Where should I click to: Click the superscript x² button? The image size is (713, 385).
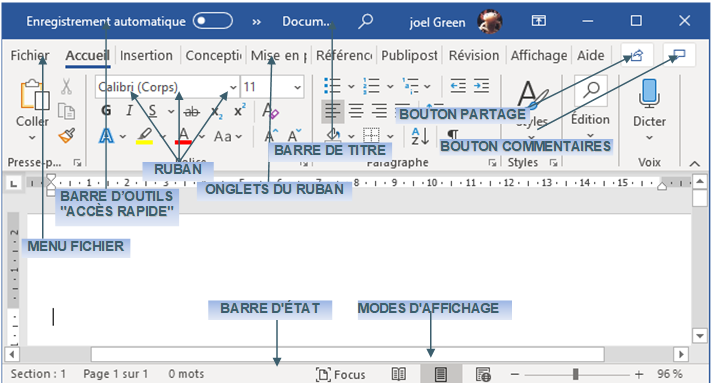pyautogui.click(x=239, y=110)
